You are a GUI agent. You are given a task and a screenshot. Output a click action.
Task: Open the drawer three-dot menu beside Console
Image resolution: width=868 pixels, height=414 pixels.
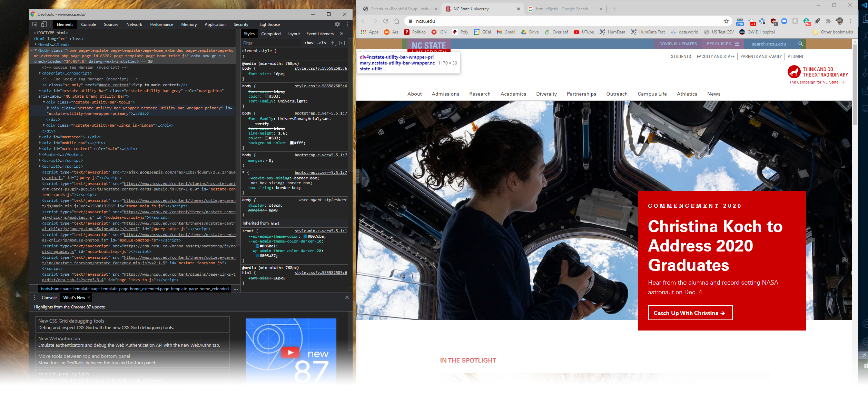pos(34,298)
